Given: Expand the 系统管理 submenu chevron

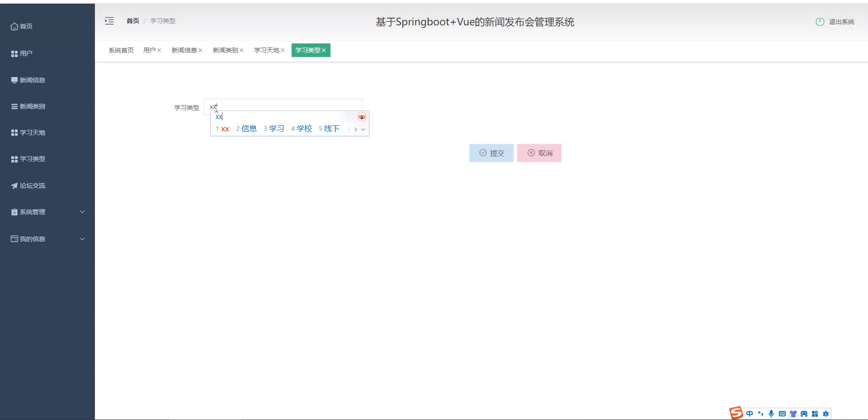Looking at the screenshot, I should click(82, 212).
